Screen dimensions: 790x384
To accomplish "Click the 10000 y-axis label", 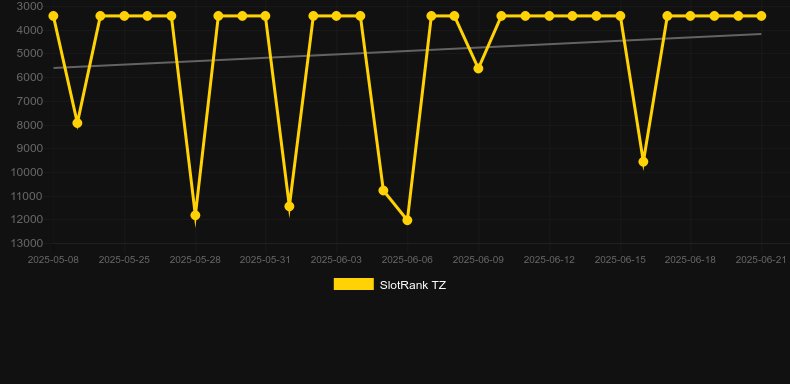I will [x=27, y=172].
